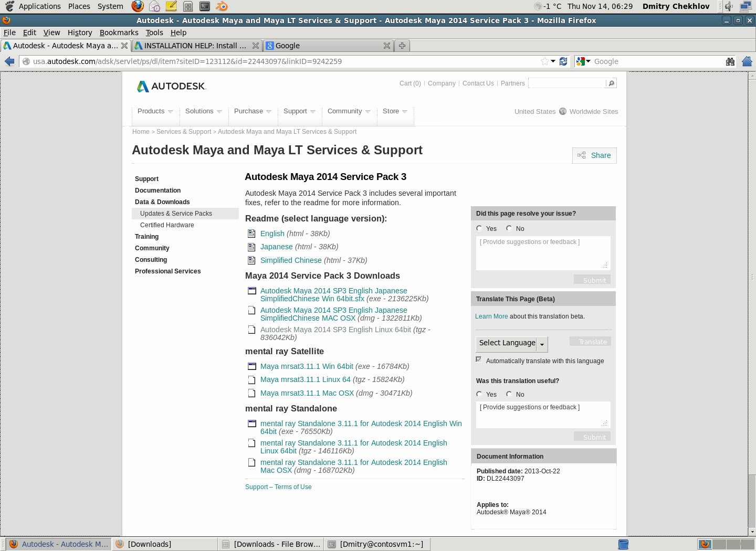Viewport: 756px width, 551px height.
Task: Open the Select Language dropdown
Action: coord(512,344)
